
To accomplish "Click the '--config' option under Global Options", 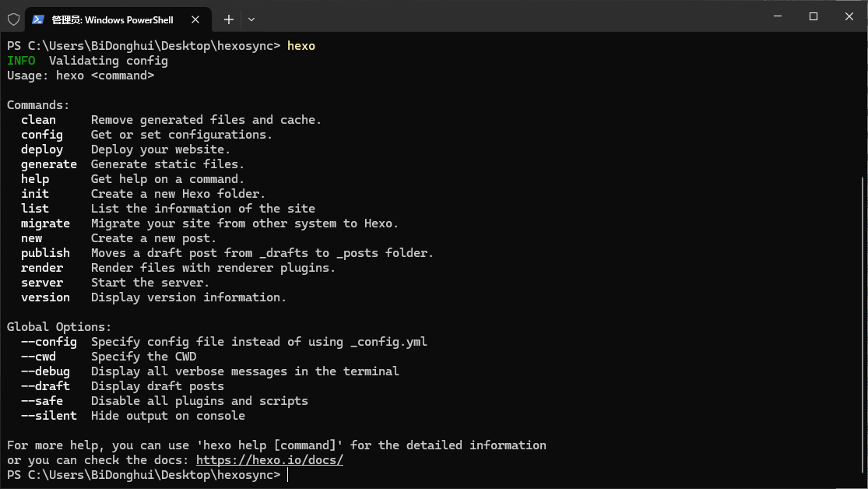I will click(48, 341).
